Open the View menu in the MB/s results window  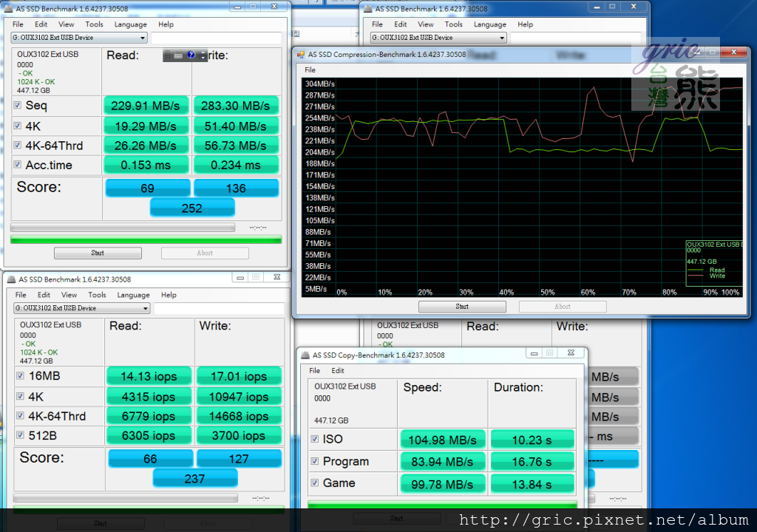point(66,24)
